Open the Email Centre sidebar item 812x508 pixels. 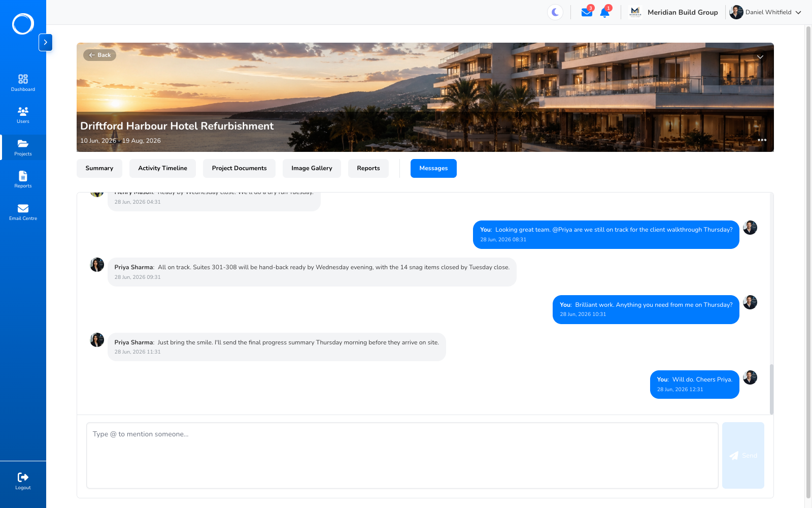[23, 212]
